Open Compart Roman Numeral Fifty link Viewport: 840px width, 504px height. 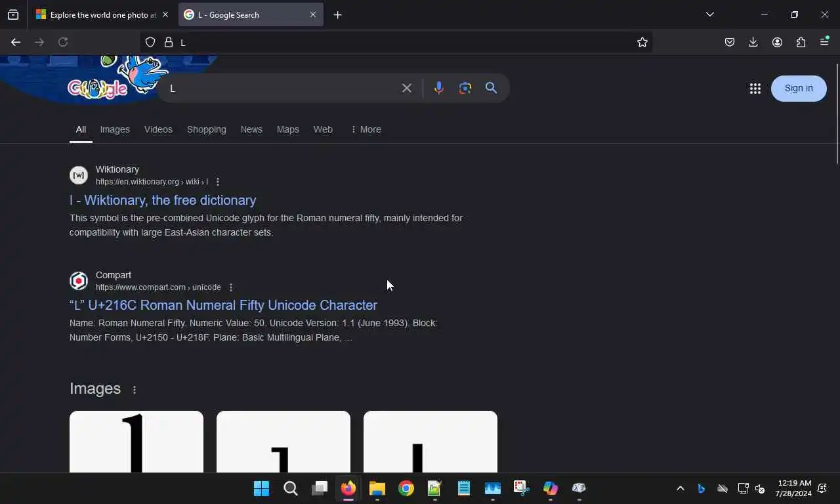point(223,305)
